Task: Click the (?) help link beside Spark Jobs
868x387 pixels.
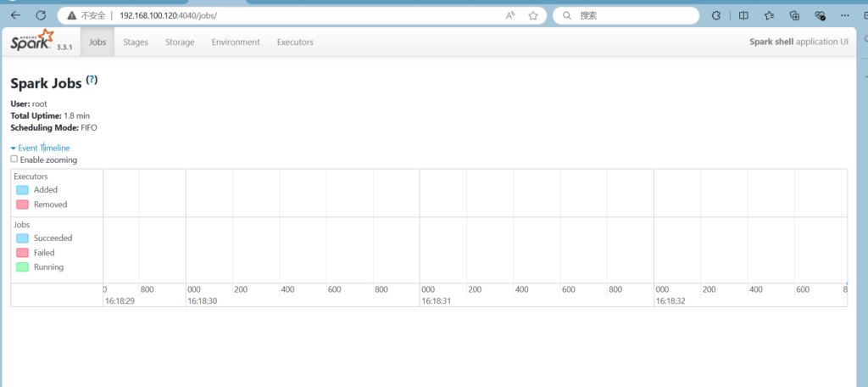Action: click(92, 80)
